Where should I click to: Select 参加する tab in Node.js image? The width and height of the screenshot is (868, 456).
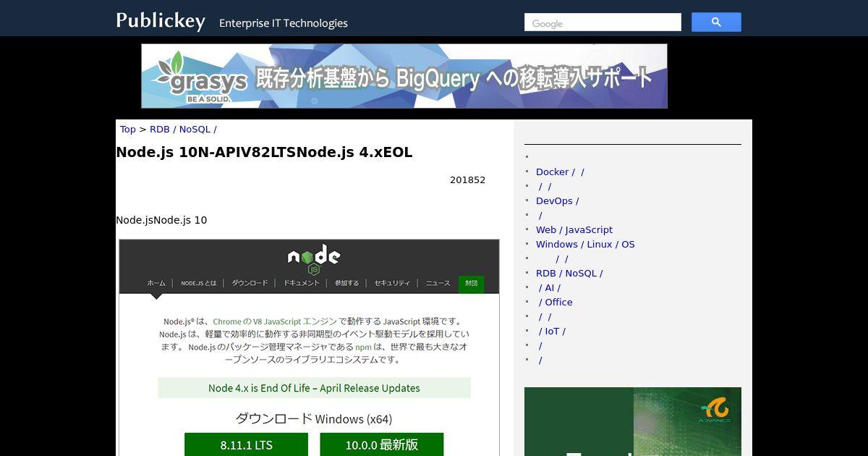(347, 283)
